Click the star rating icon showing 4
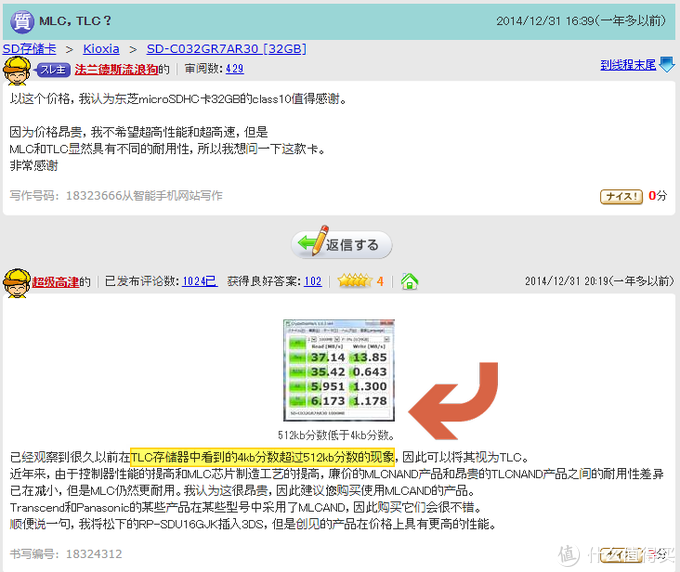The height and width of the screenshot is (572, 680). click(355, 281)
